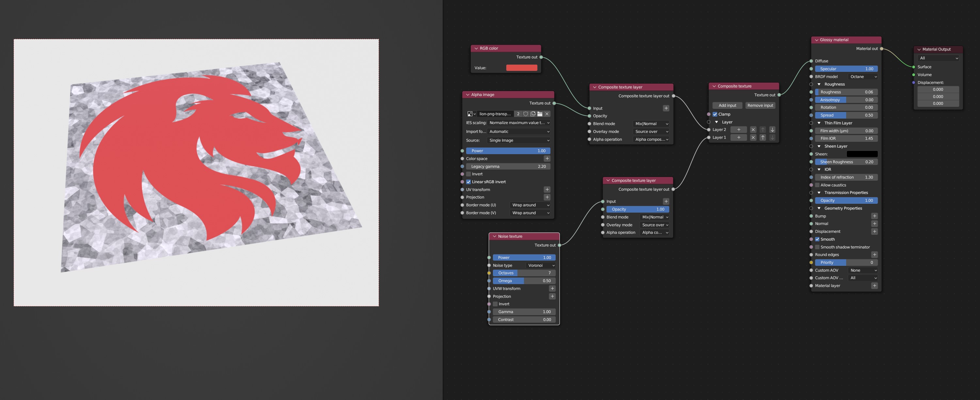Click the Add input button
Image resolution: width=980 pixels, height=400 pixels.
click(727, 105)
